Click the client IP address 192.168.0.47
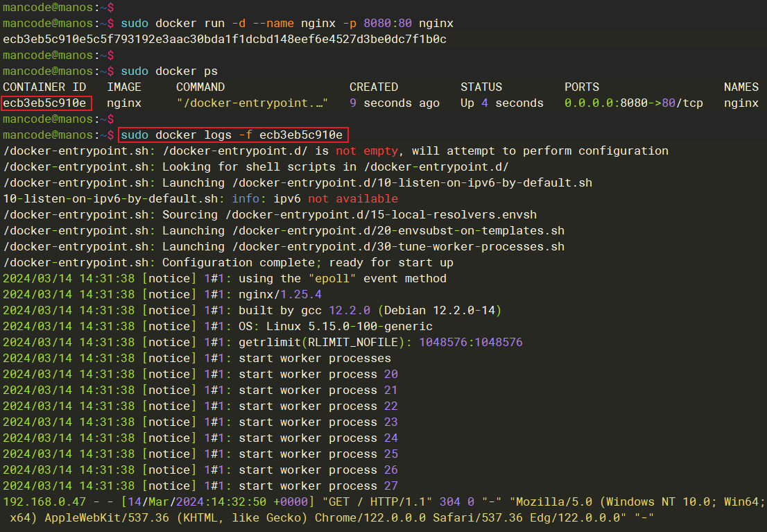The height and width of the screenshot is (532, 767). point(37,502)
